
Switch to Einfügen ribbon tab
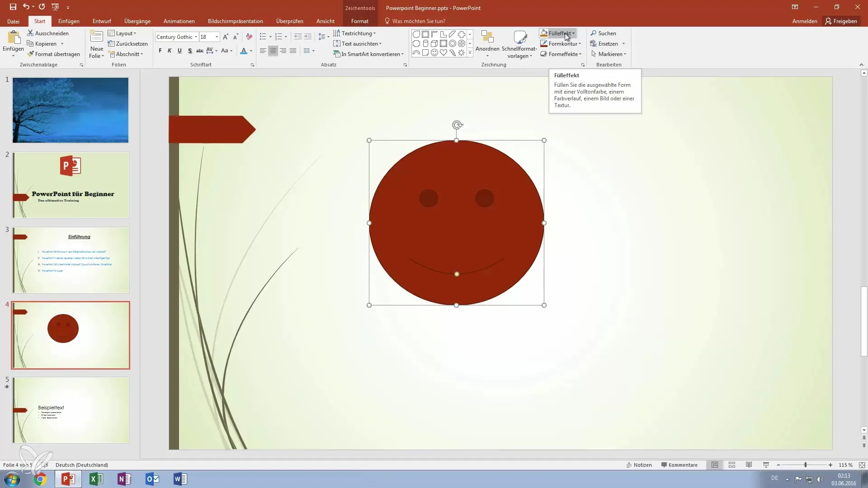pos(69,21)
